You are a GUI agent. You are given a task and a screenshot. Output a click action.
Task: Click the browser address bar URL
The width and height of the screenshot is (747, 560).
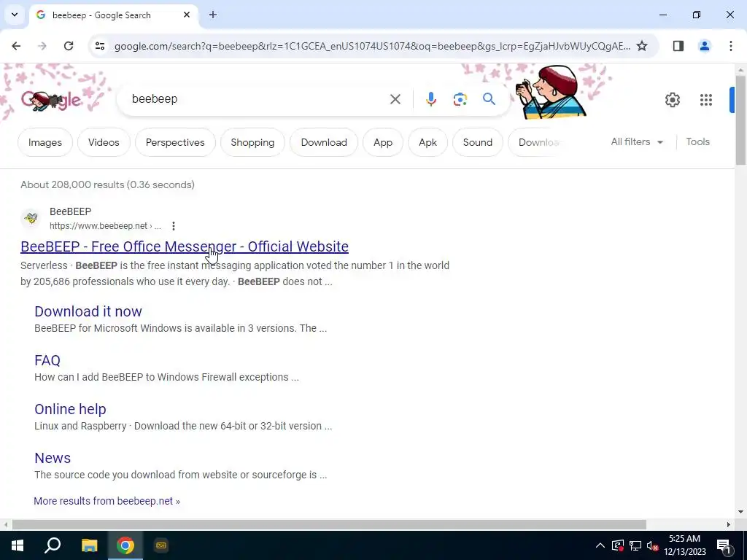pyautogui.click(x=372, y=46)
